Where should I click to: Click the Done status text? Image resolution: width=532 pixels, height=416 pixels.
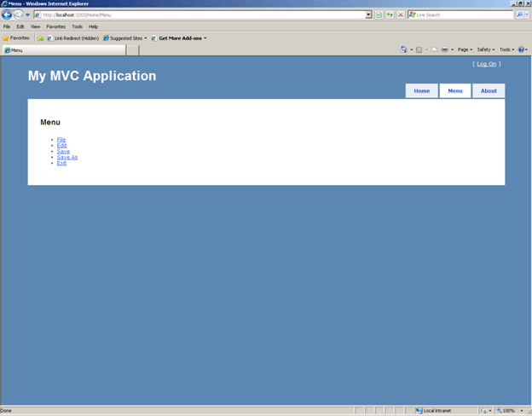[6, 411]
